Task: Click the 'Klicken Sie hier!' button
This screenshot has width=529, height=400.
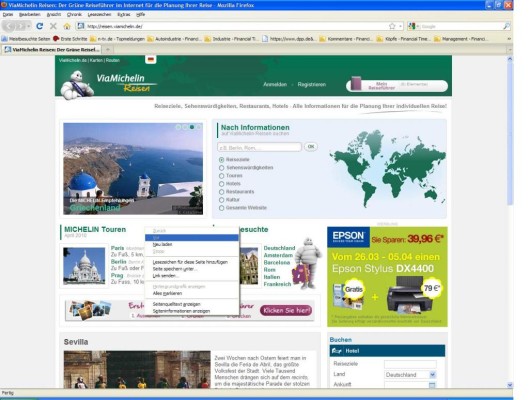Action: (286, 310)
